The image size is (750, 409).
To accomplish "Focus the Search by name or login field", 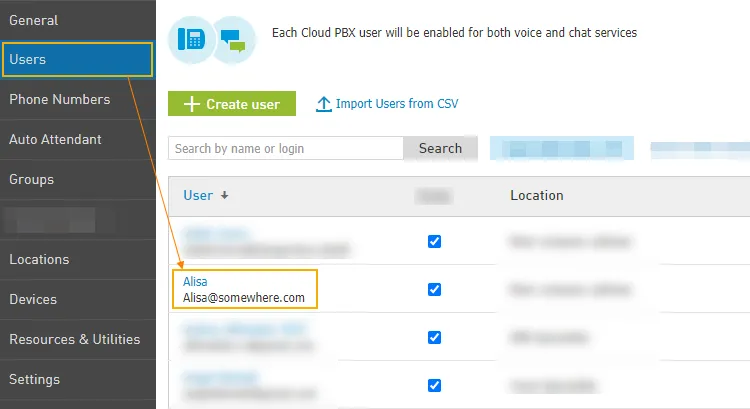I will click(286, 148).
